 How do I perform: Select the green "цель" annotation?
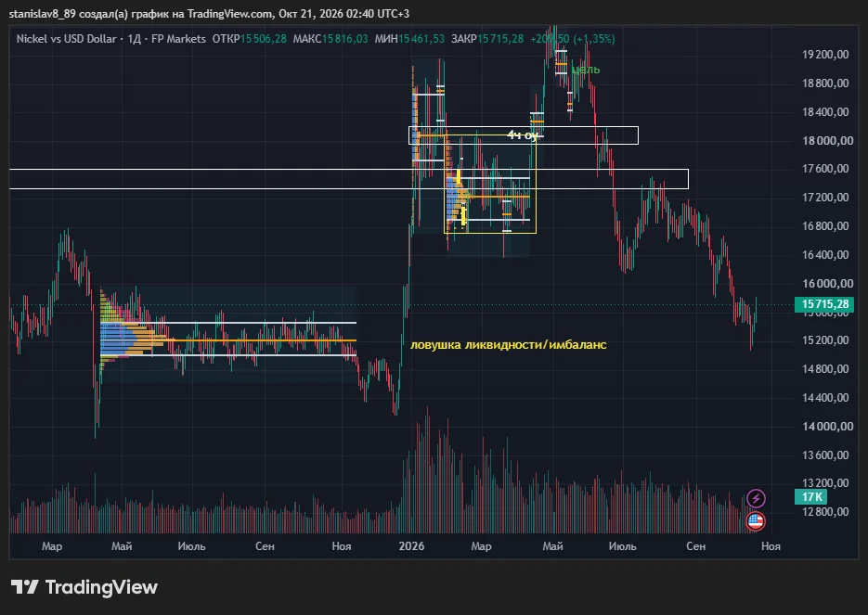pyautogui.click(x=586, y=70)
